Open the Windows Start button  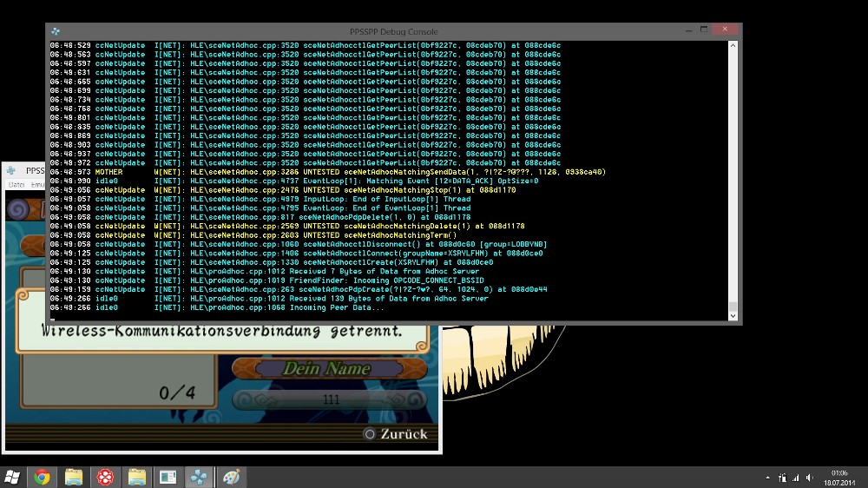pos(12,477)
